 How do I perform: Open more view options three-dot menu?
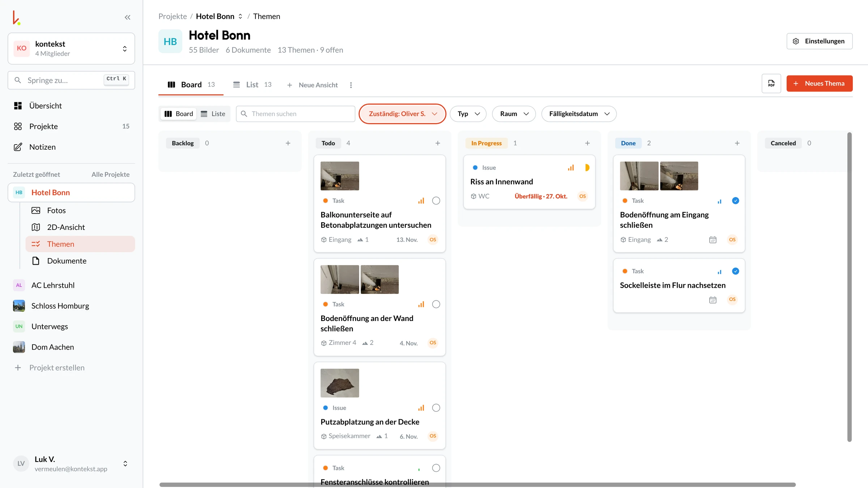(351, 85)
